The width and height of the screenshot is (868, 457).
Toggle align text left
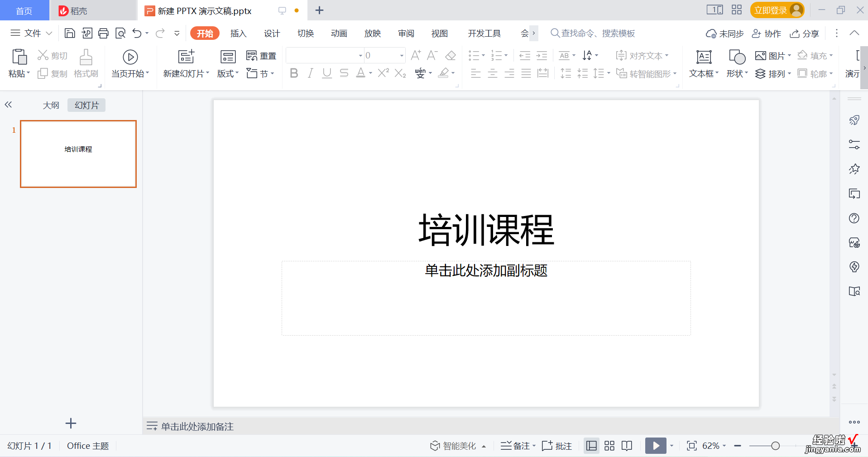click(475, 73)
